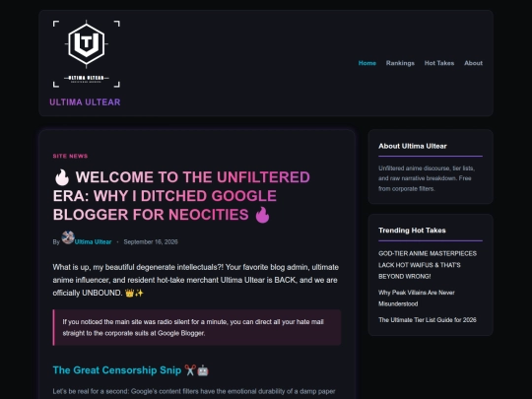Click the scissors emoji in Censorship Snip heading
Screen dimensions: 532x399
tap(190, 370)
